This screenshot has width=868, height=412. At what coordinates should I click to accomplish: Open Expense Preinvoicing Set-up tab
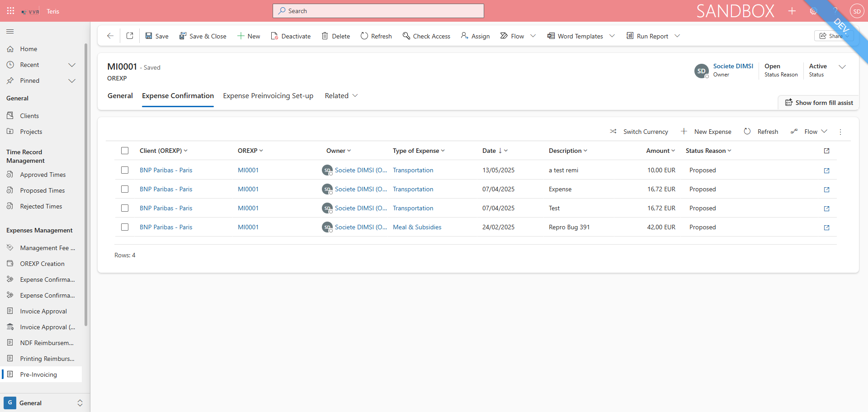(268, 96)
